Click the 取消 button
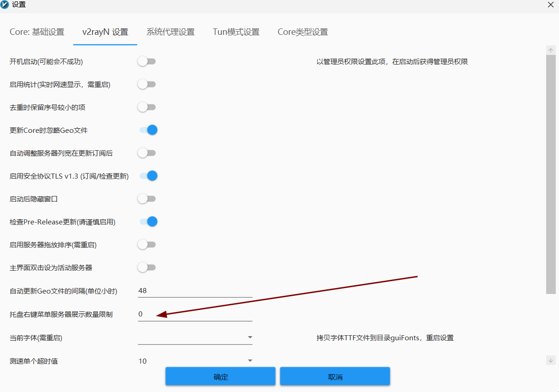Screen dimensions: 559x392 click(335, 376)
